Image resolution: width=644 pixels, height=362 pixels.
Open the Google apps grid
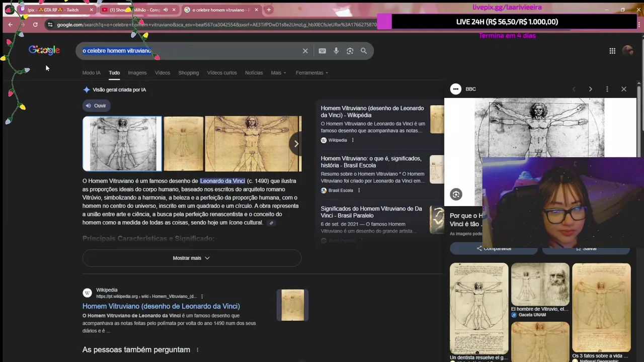(x=612, y=51)
